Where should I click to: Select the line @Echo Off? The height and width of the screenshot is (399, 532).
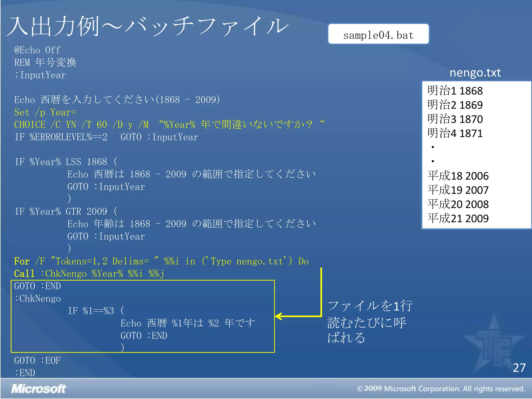pos(37,50)
